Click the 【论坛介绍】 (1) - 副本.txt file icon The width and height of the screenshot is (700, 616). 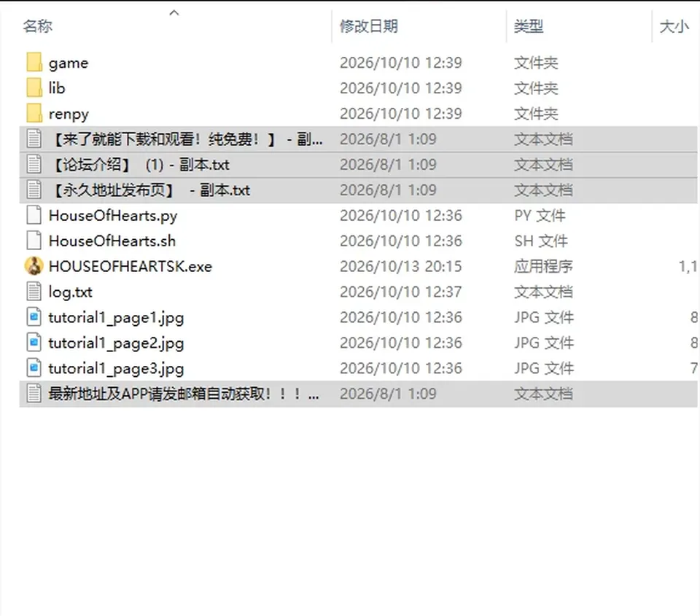click(x=34, y=164)
